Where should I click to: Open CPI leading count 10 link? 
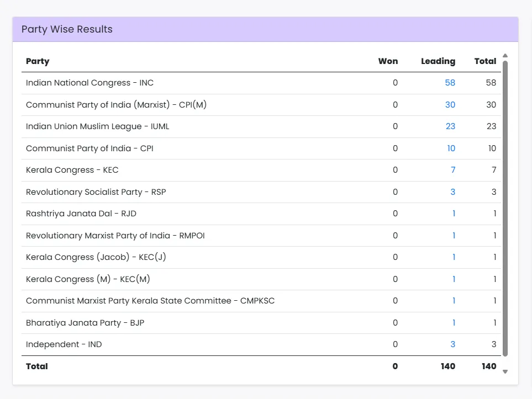(x=451, y=148)
